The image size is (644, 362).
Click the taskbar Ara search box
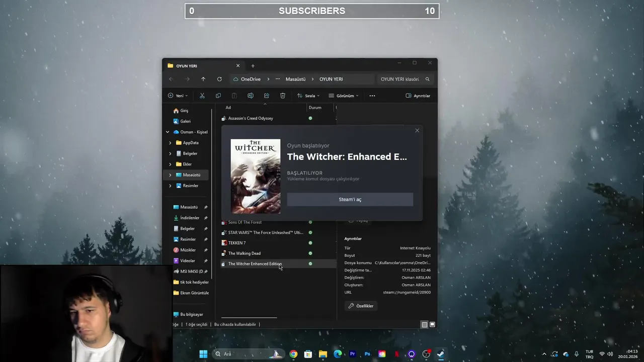pos(248,354)
